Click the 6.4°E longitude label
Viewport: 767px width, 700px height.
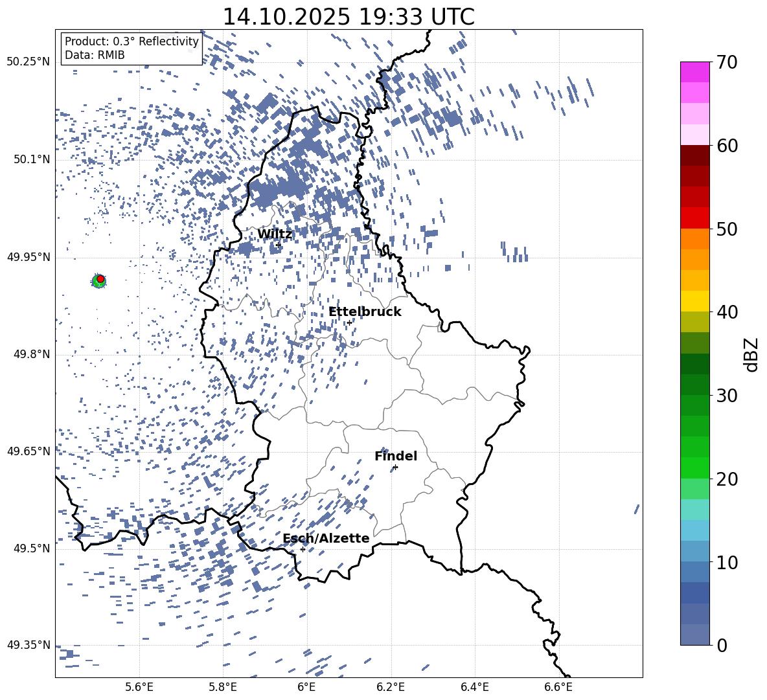click(474, 687)
